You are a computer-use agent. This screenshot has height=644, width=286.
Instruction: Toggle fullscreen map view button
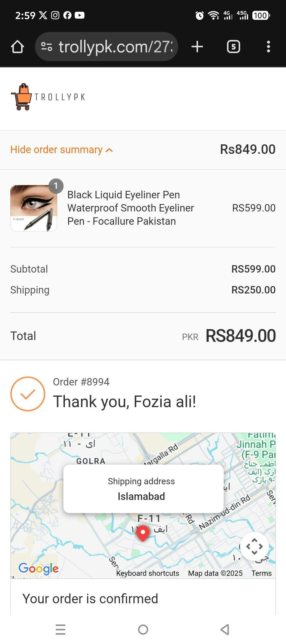[x=254, y=546]
